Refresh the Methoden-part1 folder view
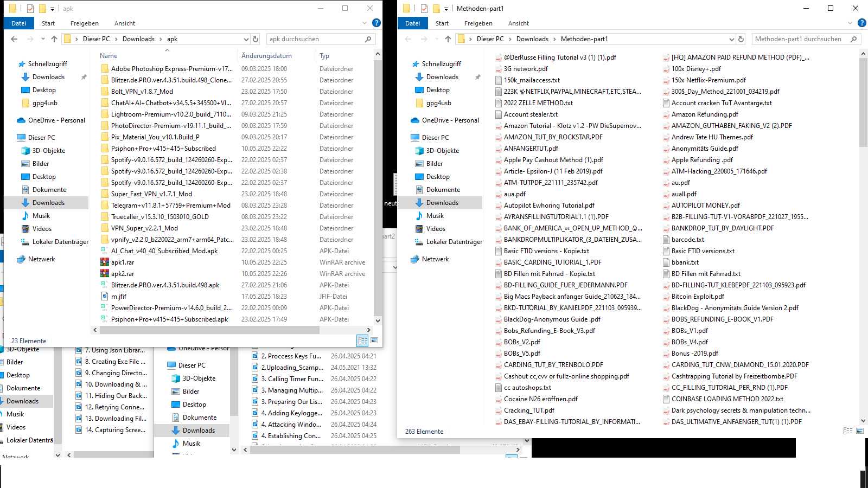The width and height of the screenshot is (868, 488). tap(741, 39)
